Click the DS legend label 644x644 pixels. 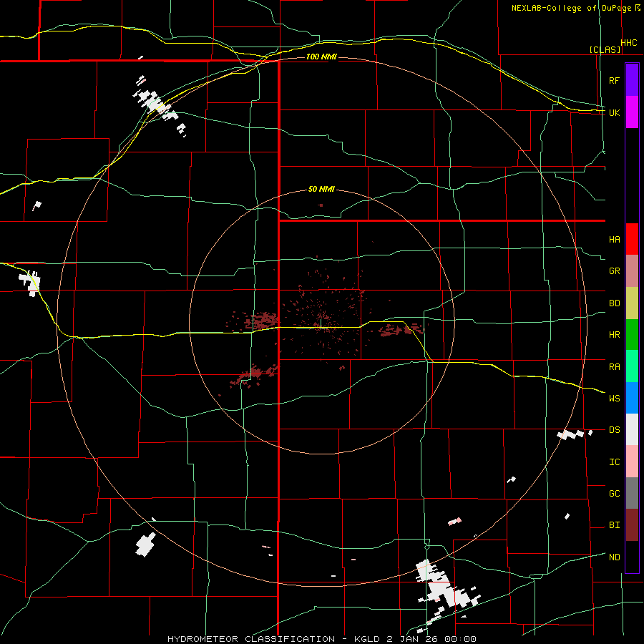pos(614,430)
